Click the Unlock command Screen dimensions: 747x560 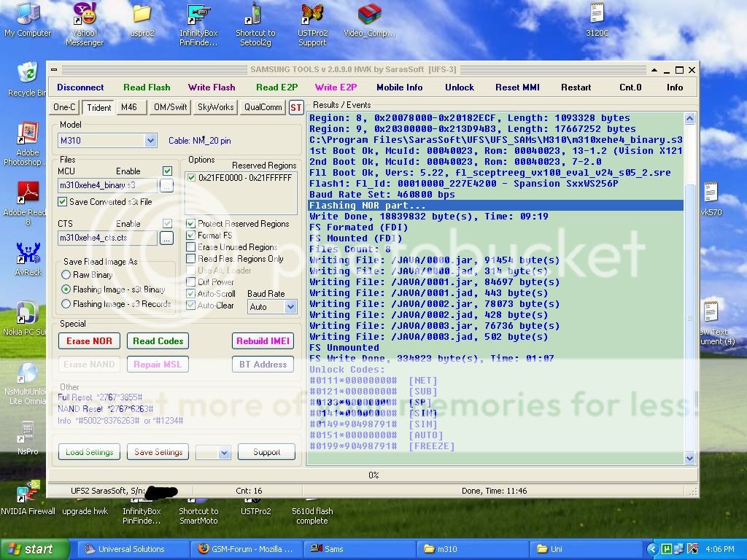click(460, 87)
